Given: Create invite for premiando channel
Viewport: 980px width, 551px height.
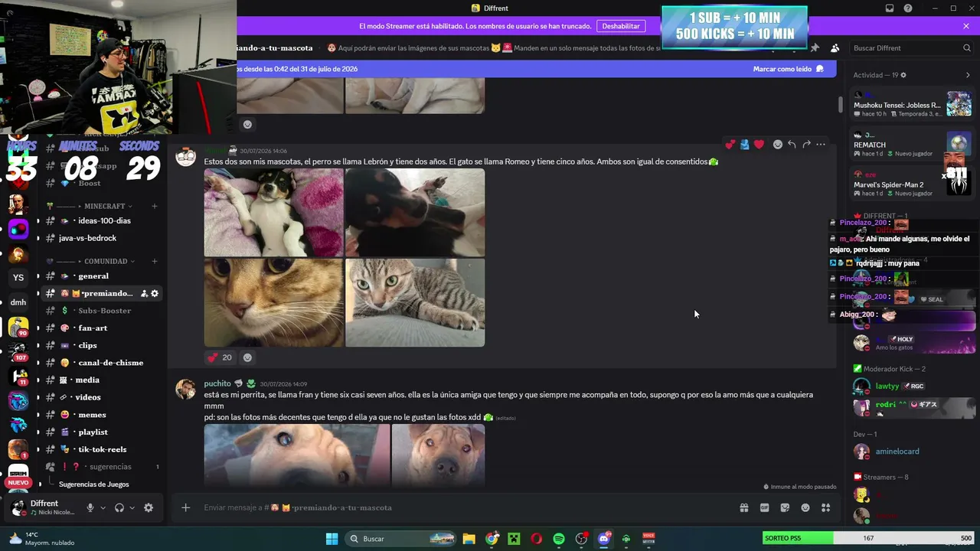Looking at the screenshot, I should pos(143,293).
